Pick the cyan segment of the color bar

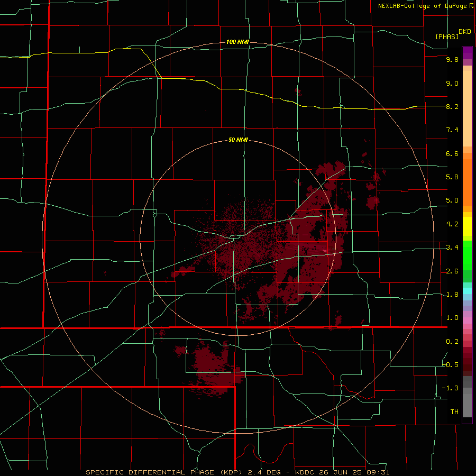[x=467, y=291]
